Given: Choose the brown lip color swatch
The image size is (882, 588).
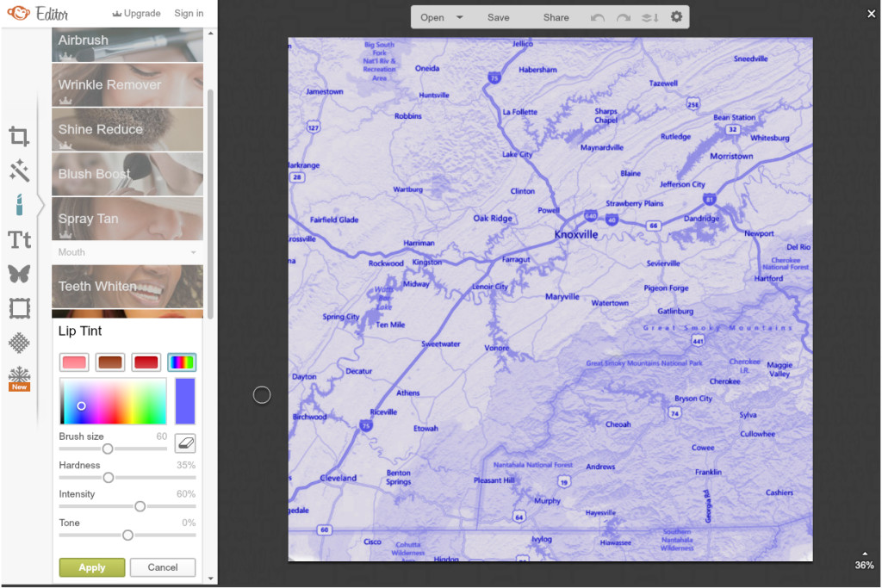Looking at the screenshot, I should tap(110, 362).
